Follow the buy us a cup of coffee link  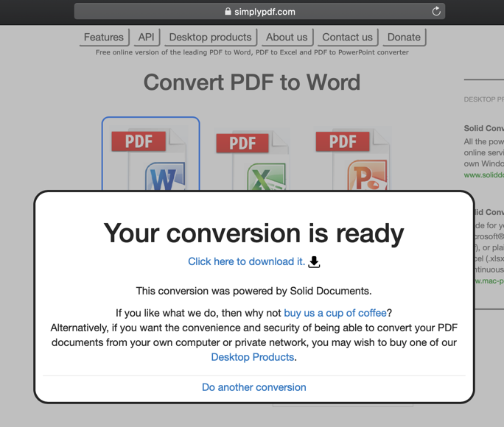pos(335,313)
